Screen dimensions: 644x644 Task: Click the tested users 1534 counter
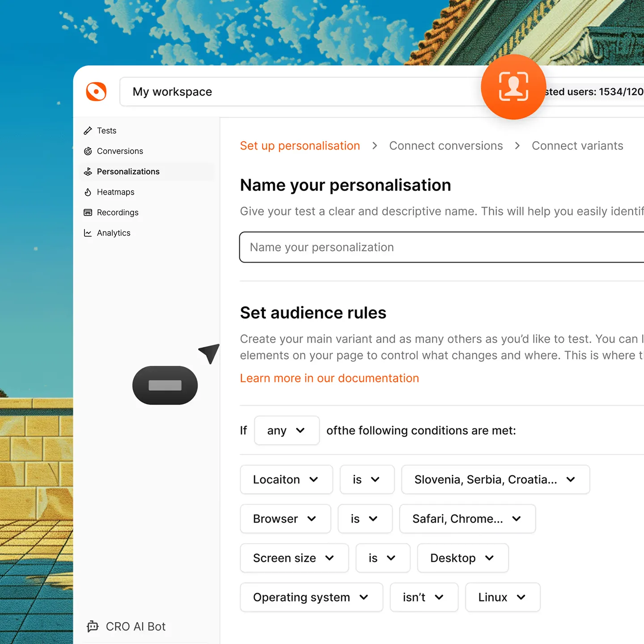[594, 92]
